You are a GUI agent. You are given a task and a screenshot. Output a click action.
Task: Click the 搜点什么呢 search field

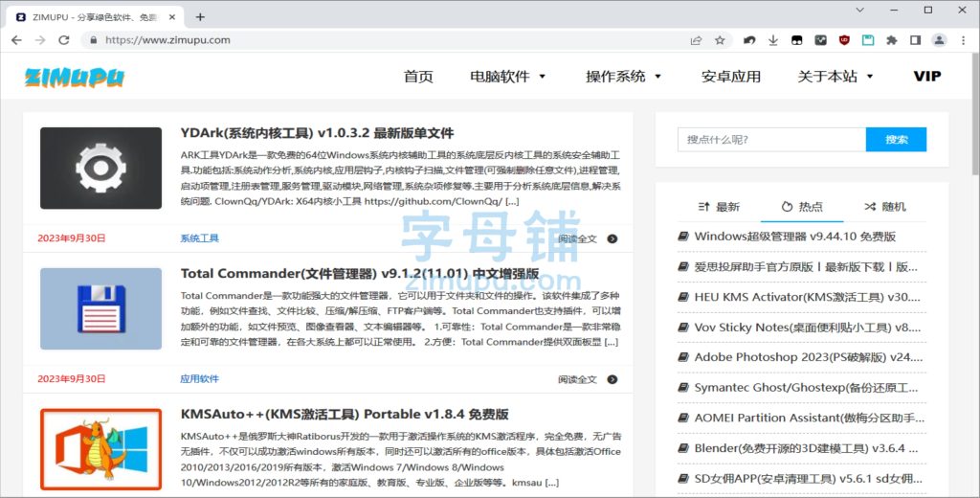click(x=771, y=140)
